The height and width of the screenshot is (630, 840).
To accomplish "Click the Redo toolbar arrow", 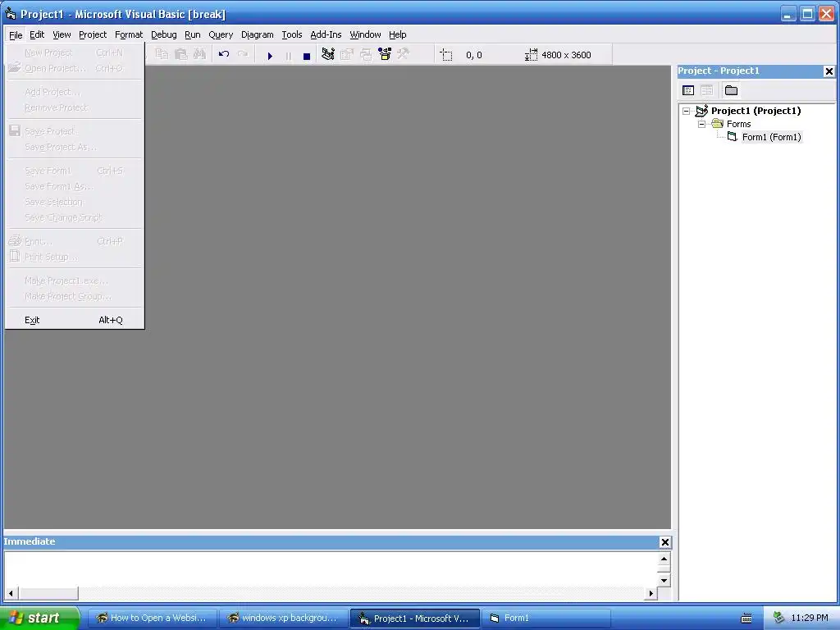I will coord(243,54).
